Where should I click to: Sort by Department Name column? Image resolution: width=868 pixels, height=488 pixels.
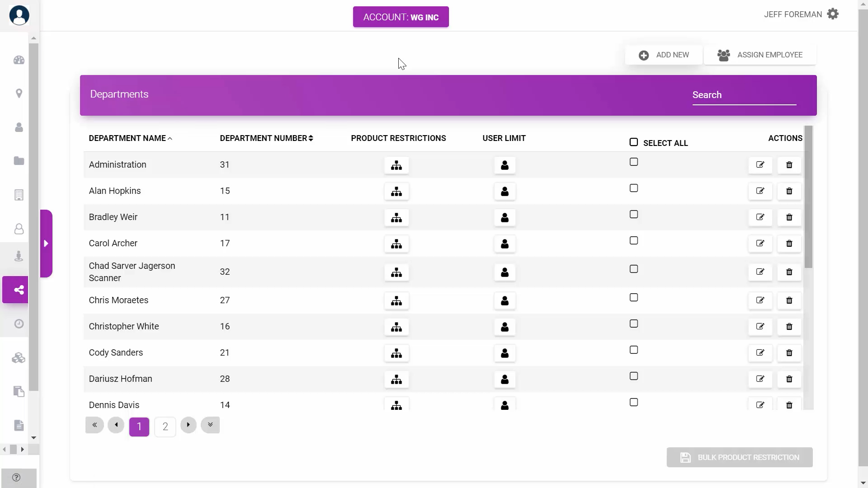131,138
